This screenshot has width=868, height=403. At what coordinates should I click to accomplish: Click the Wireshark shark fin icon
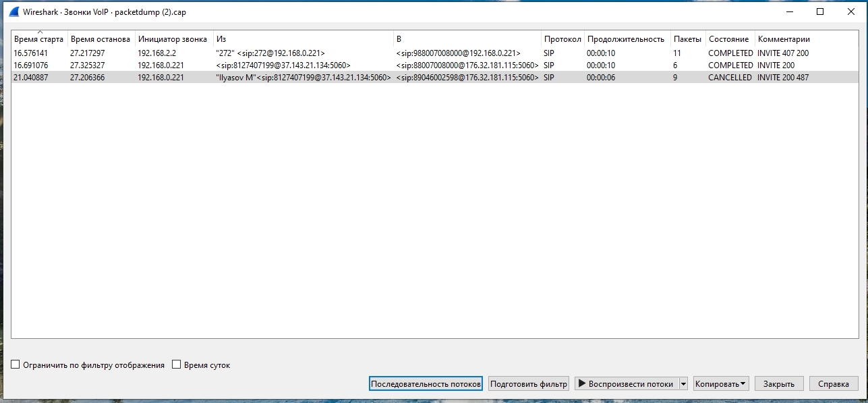click(x=13, y=11)
